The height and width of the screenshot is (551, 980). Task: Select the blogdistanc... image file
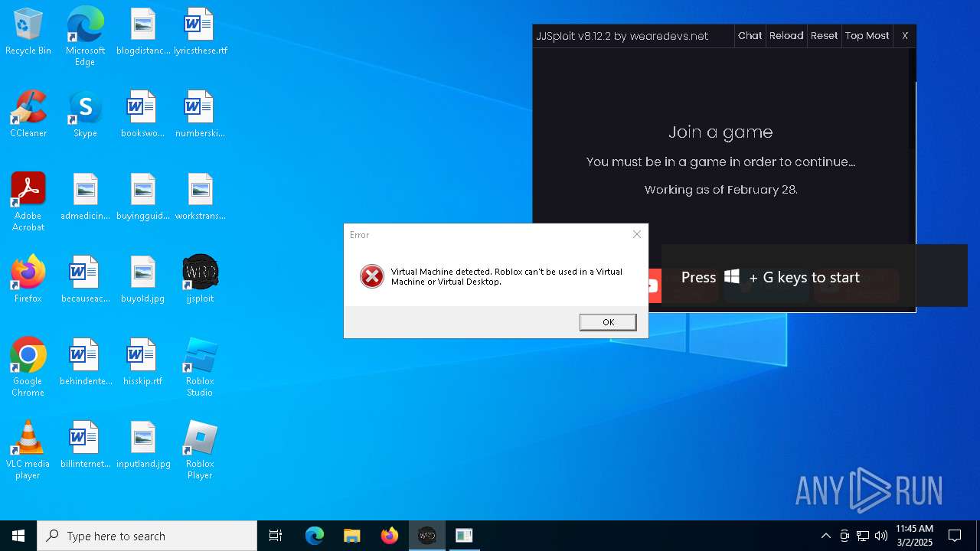[143, 32]
